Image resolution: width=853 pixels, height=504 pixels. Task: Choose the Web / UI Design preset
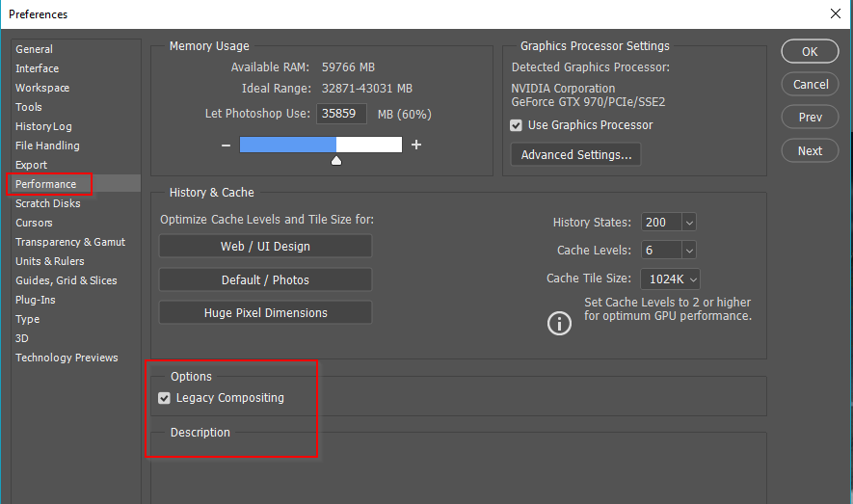point(265,247)
